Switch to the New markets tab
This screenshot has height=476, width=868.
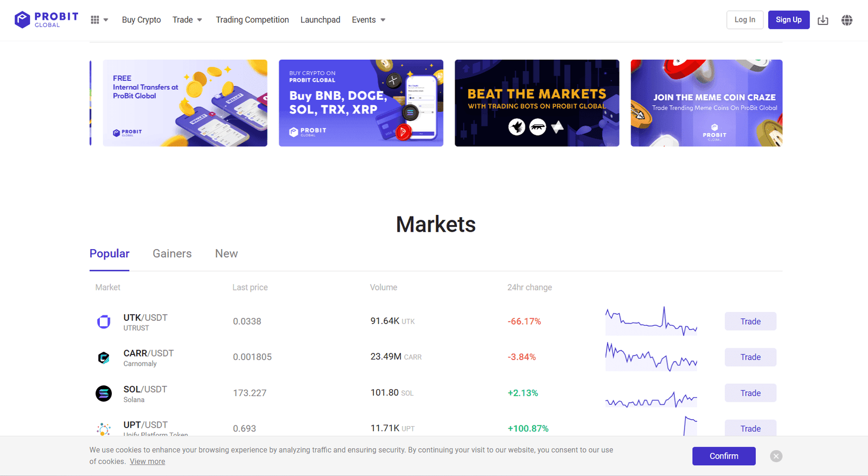point(226,253)
